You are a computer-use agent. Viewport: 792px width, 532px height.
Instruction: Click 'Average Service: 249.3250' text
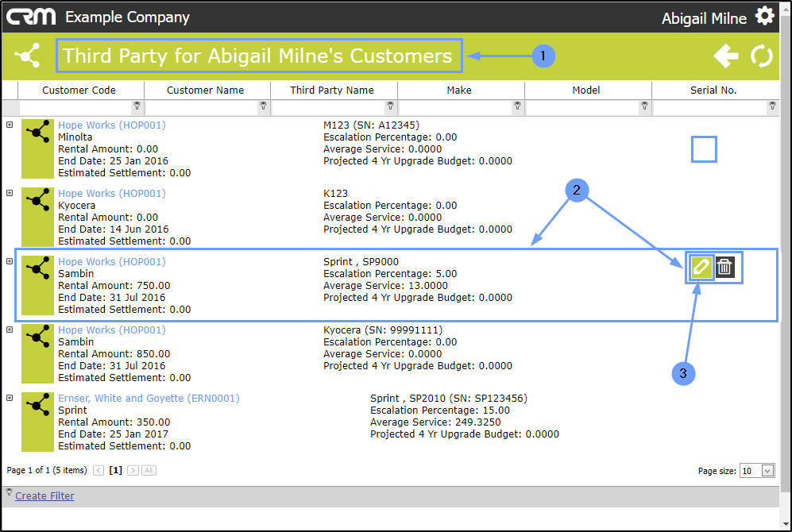click(x=435, y=422)
